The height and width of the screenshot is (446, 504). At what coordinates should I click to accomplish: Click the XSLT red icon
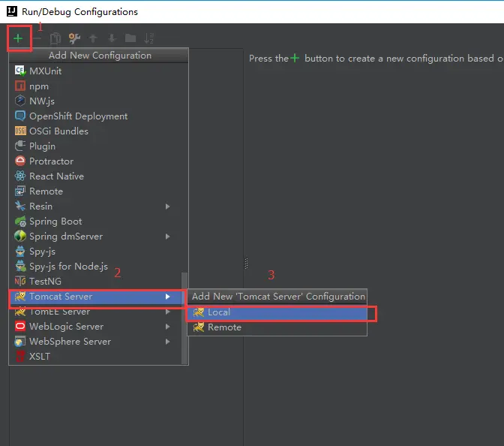20,356
